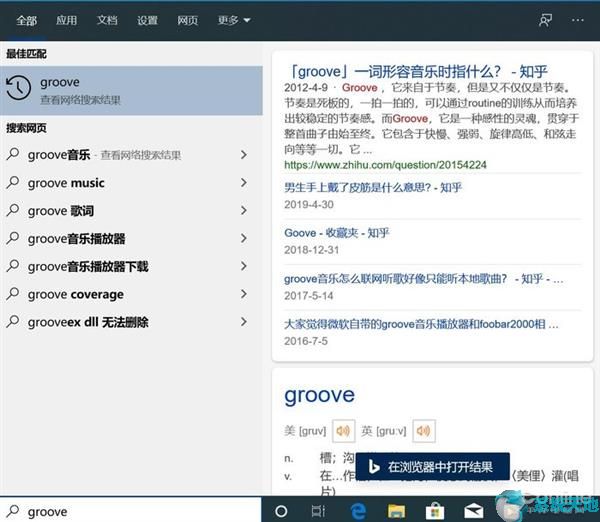Select the 'groove音乐播放器下载' suggestion text
The image size is (600, 522).
(88, 266)
